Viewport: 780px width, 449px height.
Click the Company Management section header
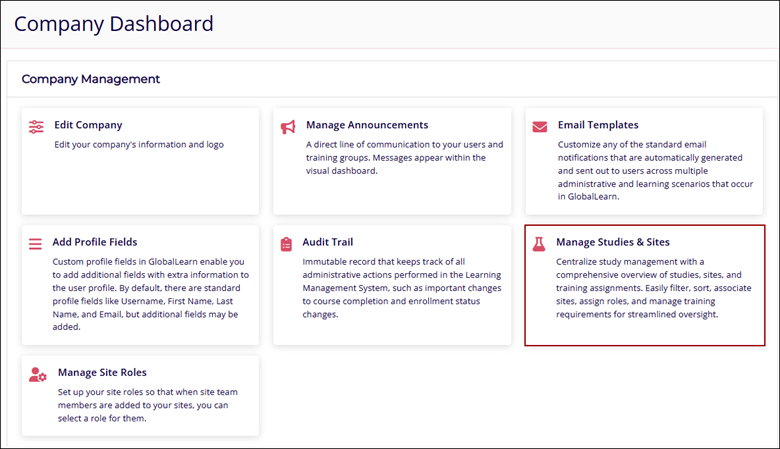(91, 79)
